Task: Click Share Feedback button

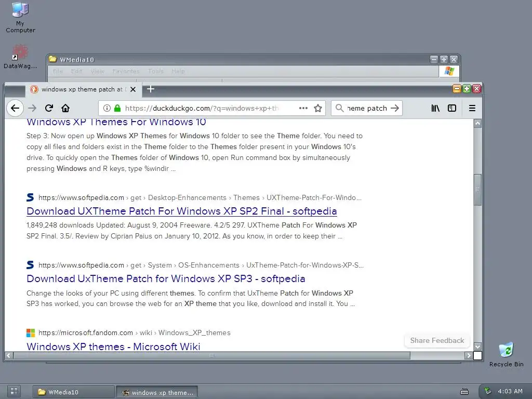Action: (x=437, y=340)
